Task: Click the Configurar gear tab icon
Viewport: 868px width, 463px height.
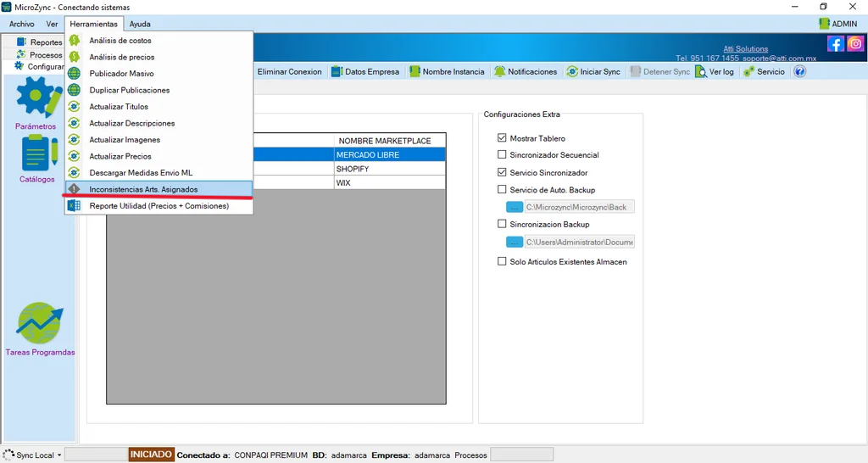Action: pos(19,66)
